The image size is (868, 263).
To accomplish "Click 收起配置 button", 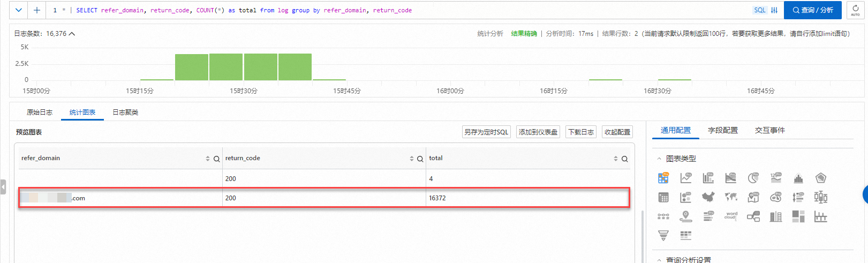I will [x=617, y=132].
